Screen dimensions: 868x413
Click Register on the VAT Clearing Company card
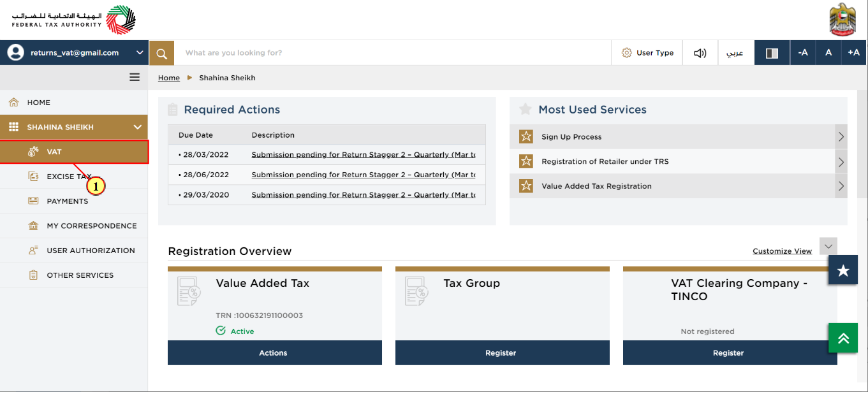(730, 352)
